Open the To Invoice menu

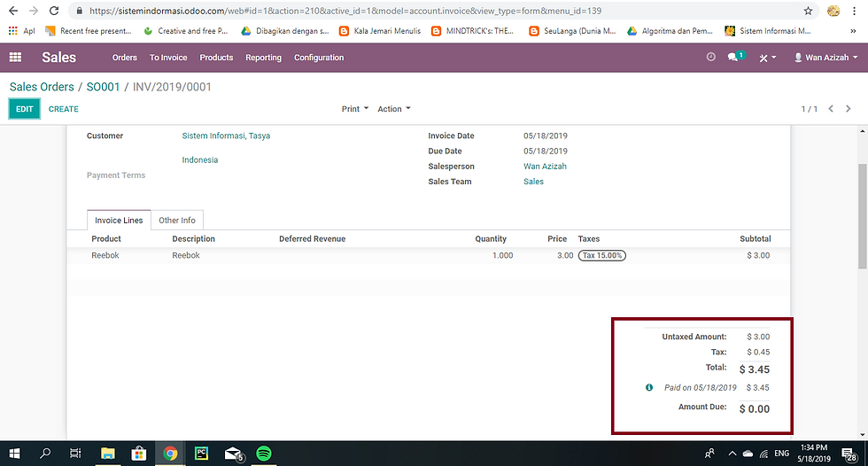(168, 58)
